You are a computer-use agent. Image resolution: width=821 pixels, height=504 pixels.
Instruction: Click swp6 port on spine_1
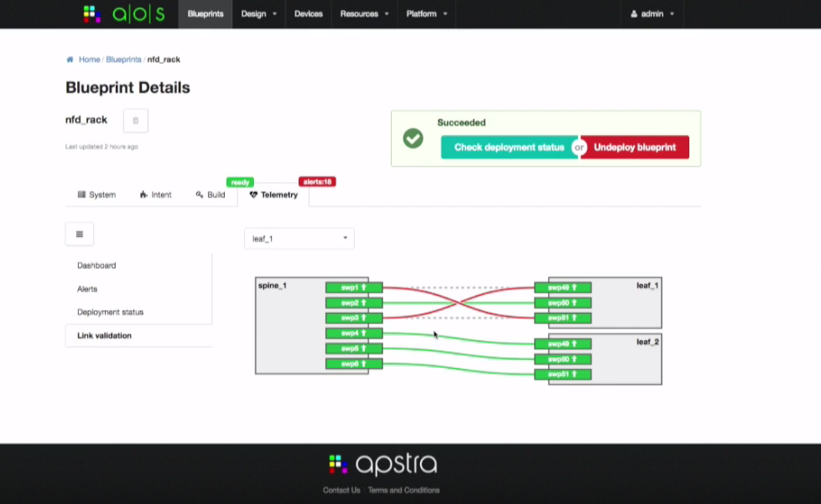[354, 364]
